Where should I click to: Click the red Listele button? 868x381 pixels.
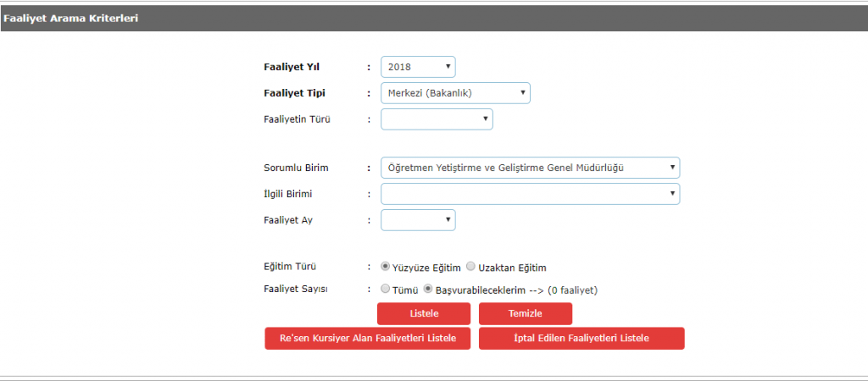(424, 313)
